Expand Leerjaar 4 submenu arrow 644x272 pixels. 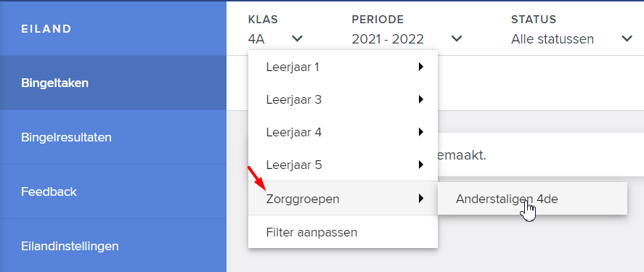pos(420,132)
